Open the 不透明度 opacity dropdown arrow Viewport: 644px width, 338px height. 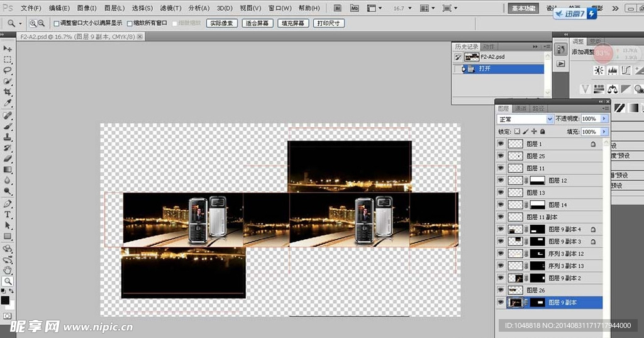pyautogui.click(x=604, y=119)
